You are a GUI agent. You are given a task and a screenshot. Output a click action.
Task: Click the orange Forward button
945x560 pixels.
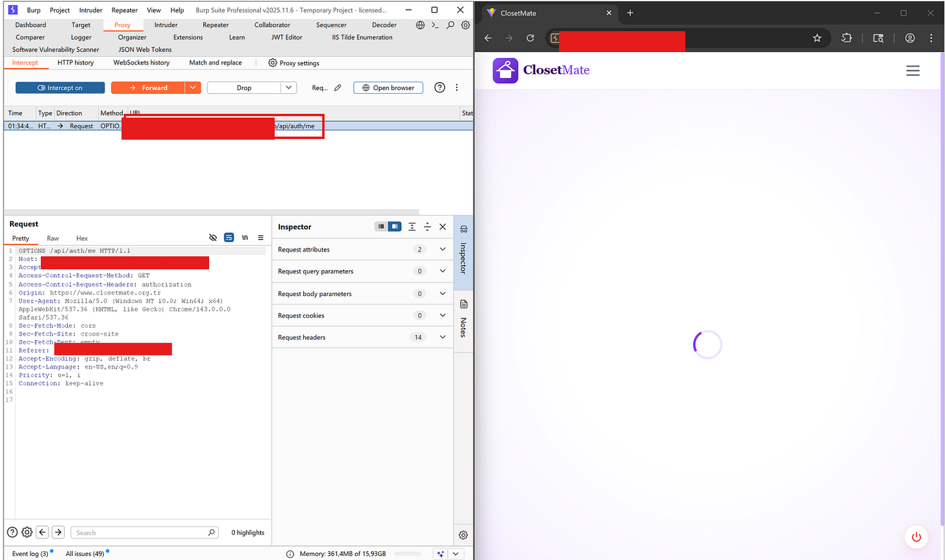[148, 88]
